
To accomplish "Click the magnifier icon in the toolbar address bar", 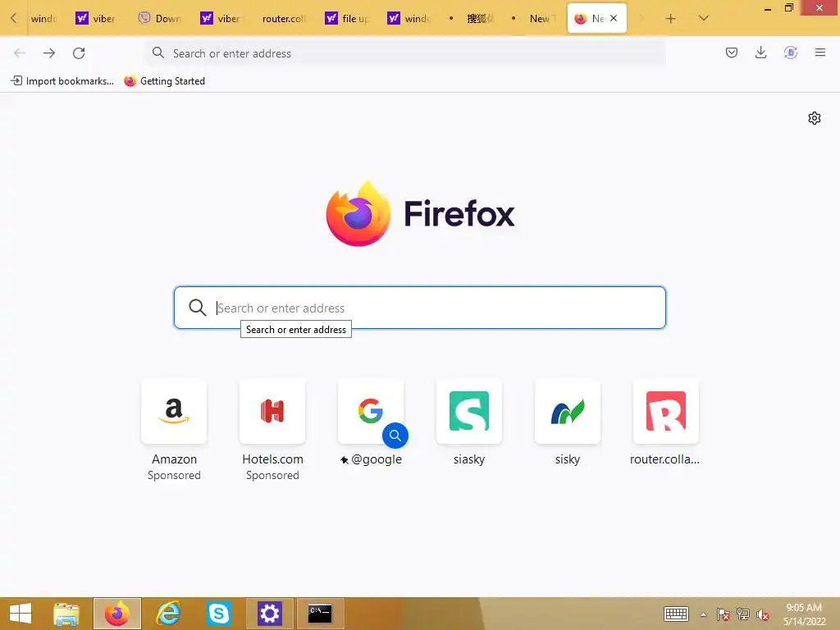I will (x=158, y=52).
